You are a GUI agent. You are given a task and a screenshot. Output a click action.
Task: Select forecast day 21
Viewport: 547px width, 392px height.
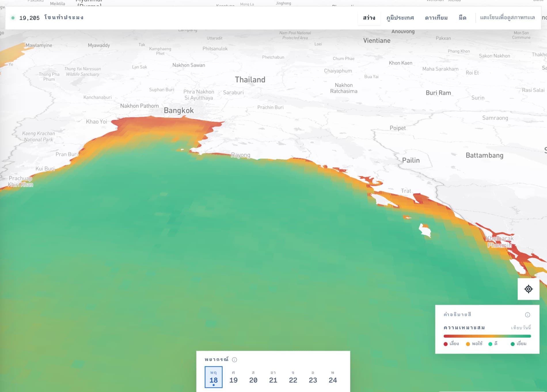[x=273, y=377]
